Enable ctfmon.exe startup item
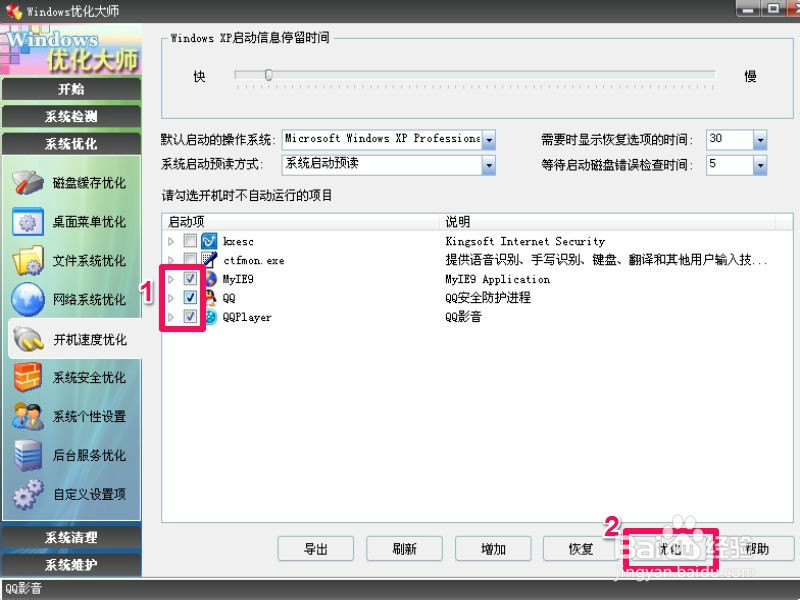This screenshot has height=600, width=800. [x=189, y=259]
